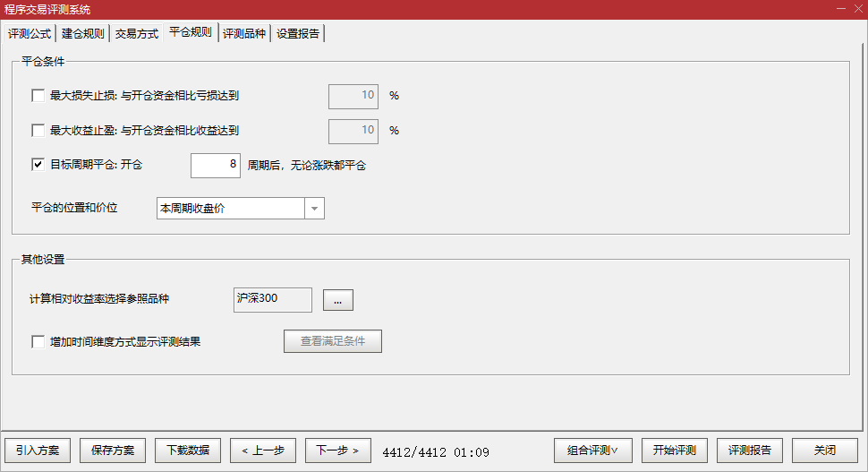Enable the 最大损失止损 checkbox
This screenshot has height=472, width=868.
[38, 96]
